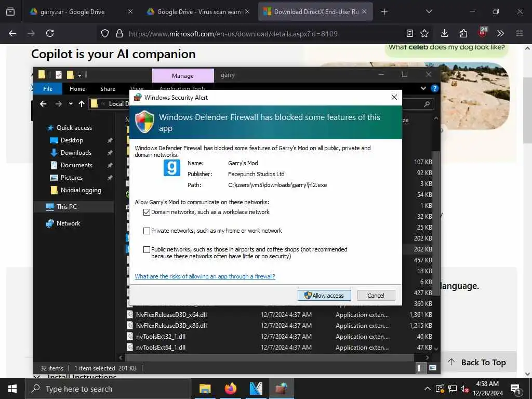The height and width of the screenshot is (399, 532).
Task: Toggle reader view in the address bar
Action: [410, 33]
